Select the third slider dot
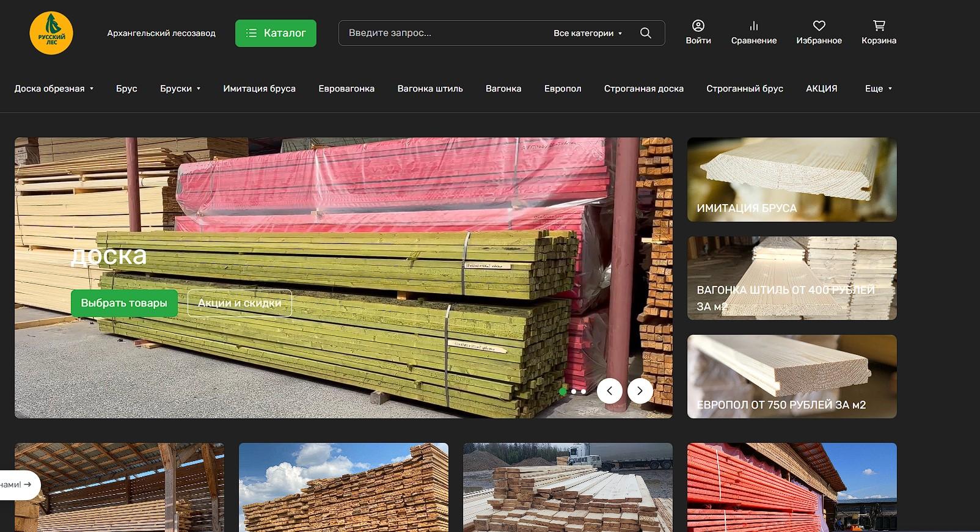Image resolution: width=980 pixels, height=532 pixels. [x=583, y=392]
